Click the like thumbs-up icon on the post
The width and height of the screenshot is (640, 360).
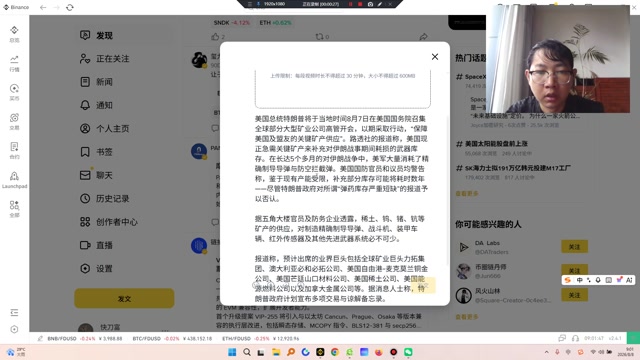[x=215, y=37]
